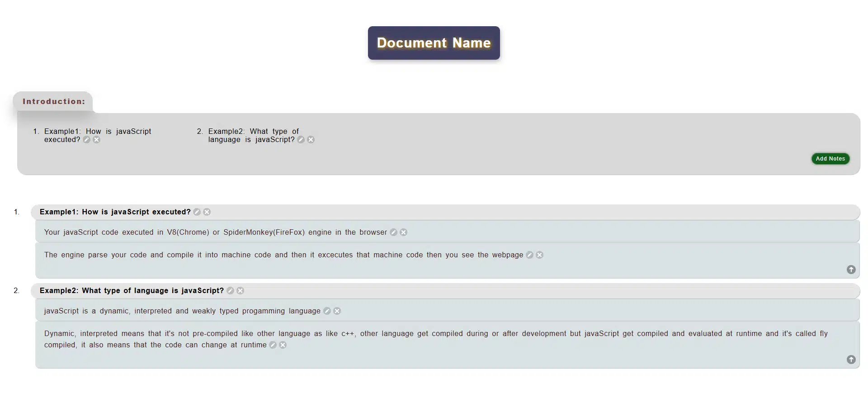Delete Example2 question from the introduction list

tap(311, 140)
